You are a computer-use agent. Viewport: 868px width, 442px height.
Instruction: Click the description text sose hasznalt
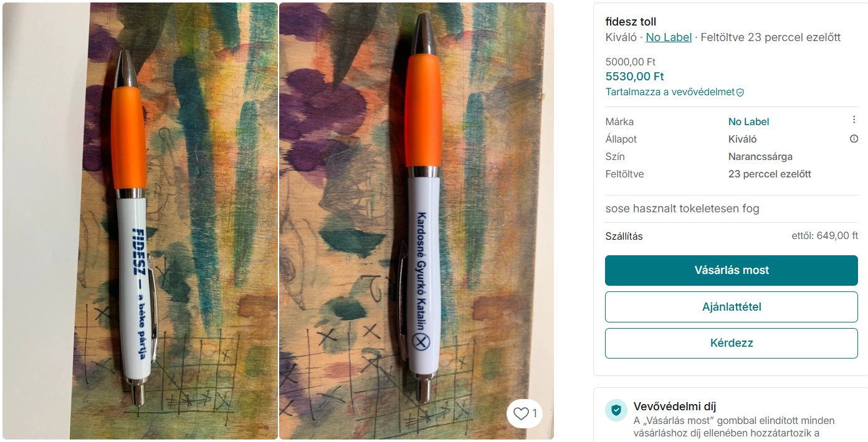[x=682, y=209]
